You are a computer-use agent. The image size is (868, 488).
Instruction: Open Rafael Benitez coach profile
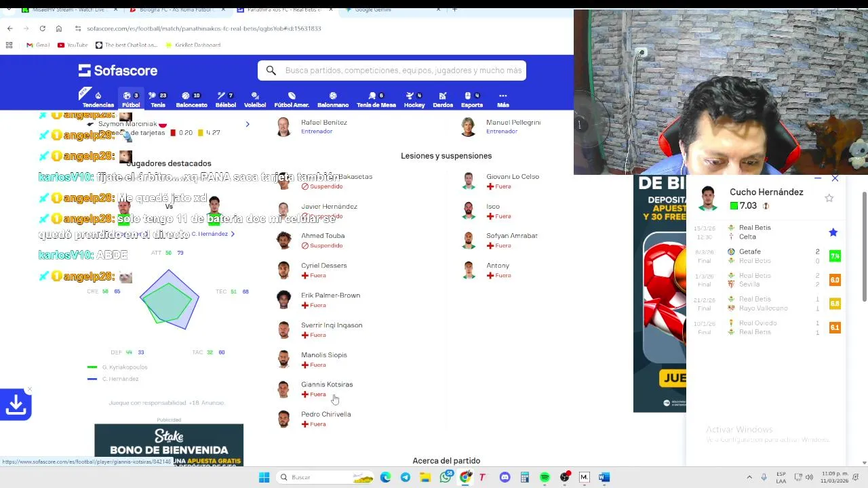(x=313, y=127)
